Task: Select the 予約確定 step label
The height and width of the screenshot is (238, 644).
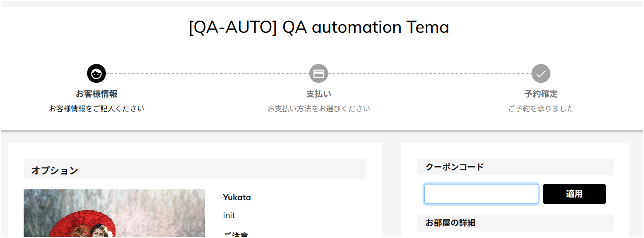Action: (541, 94)
